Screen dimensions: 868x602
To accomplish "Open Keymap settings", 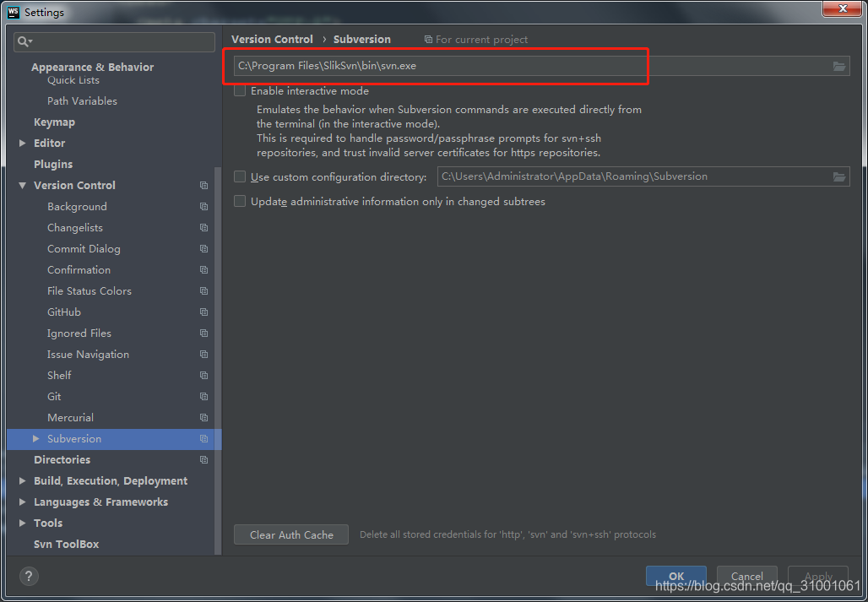I will pyautogui.click(x=54, y=122).
